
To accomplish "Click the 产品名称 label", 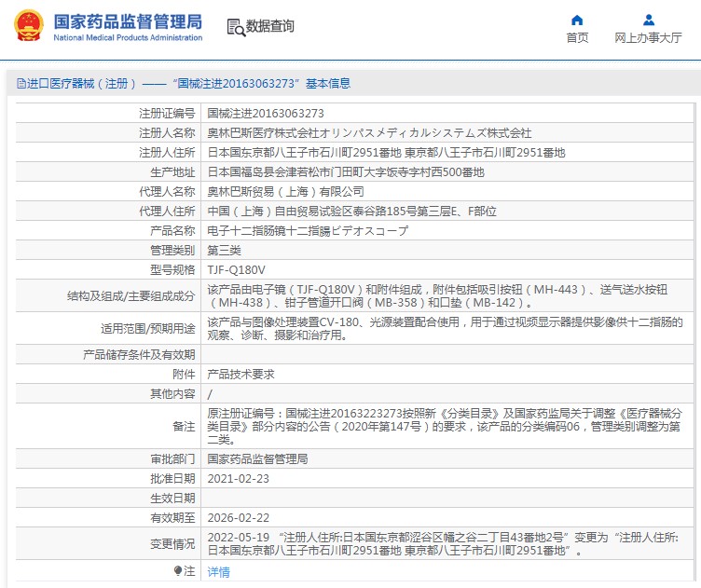I will (172, 231).
